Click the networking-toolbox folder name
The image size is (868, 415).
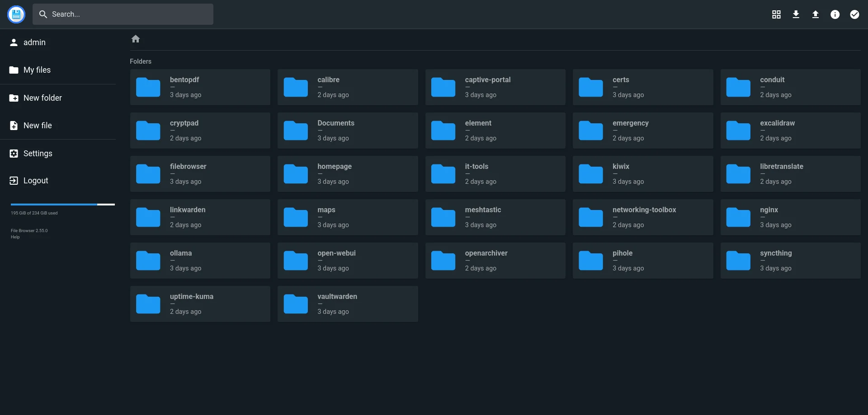pyautogui.click(x=644, y=210)
